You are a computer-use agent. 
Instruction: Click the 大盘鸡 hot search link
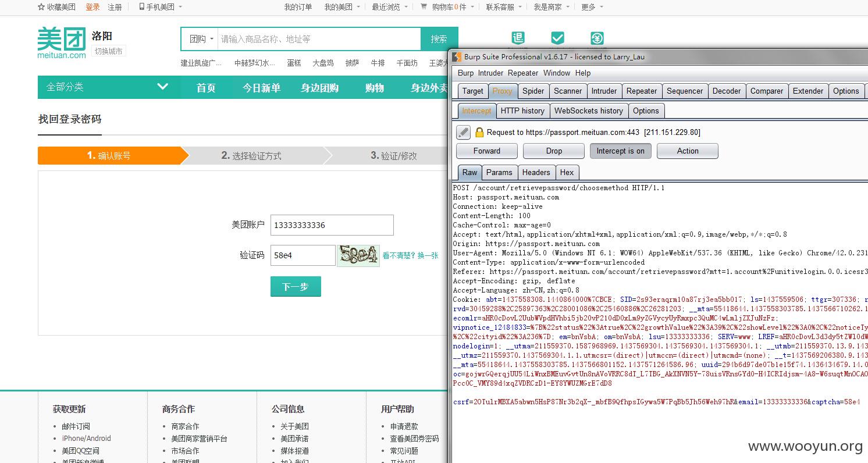(x=323, y=63)
